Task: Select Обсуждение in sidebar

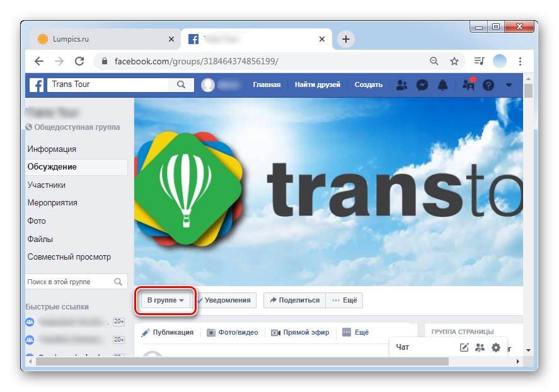Action: coord(76,167)
